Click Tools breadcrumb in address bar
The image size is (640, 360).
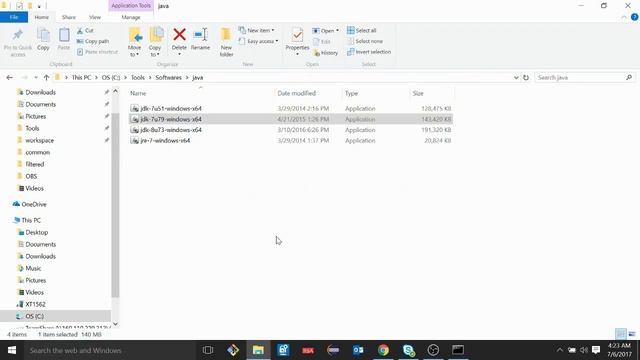click(138, 78)
